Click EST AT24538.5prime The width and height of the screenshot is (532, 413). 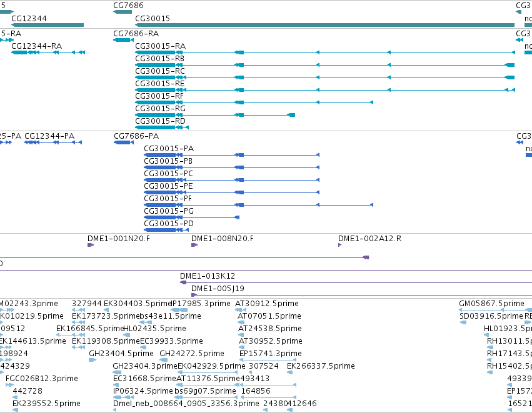point(270,329)
